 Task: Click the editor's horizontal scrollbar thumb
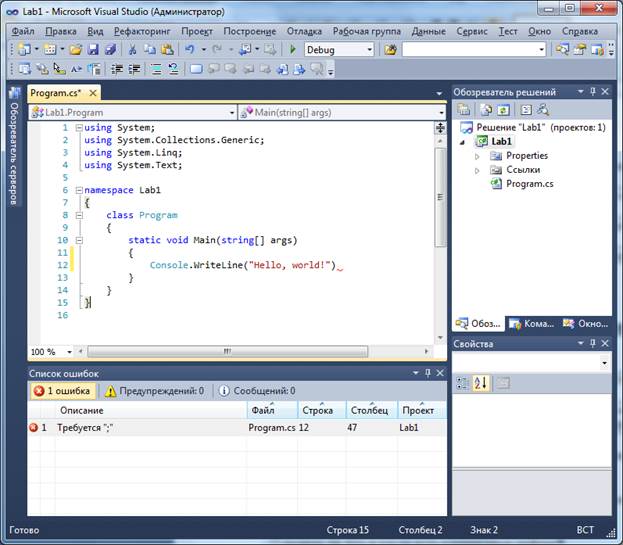pyautogui.click(x=228, y=352)
